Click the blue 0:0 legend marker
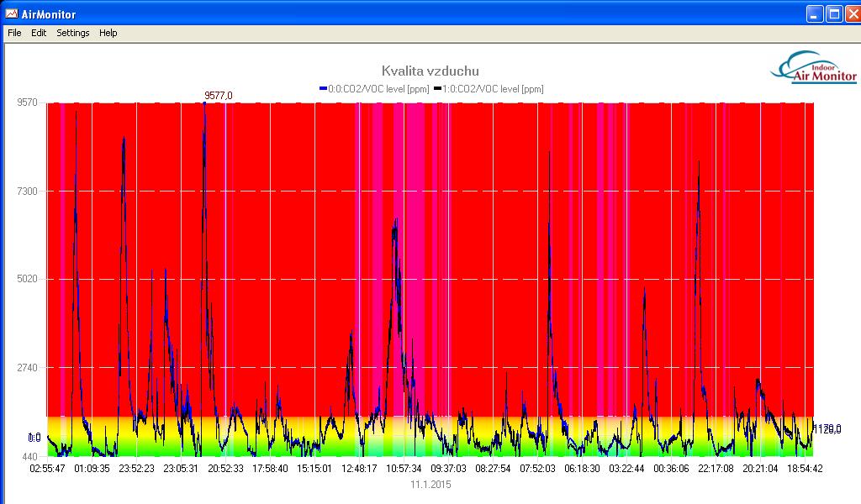The width and height of the screenshot is (861, 504). tap(323, 89)
